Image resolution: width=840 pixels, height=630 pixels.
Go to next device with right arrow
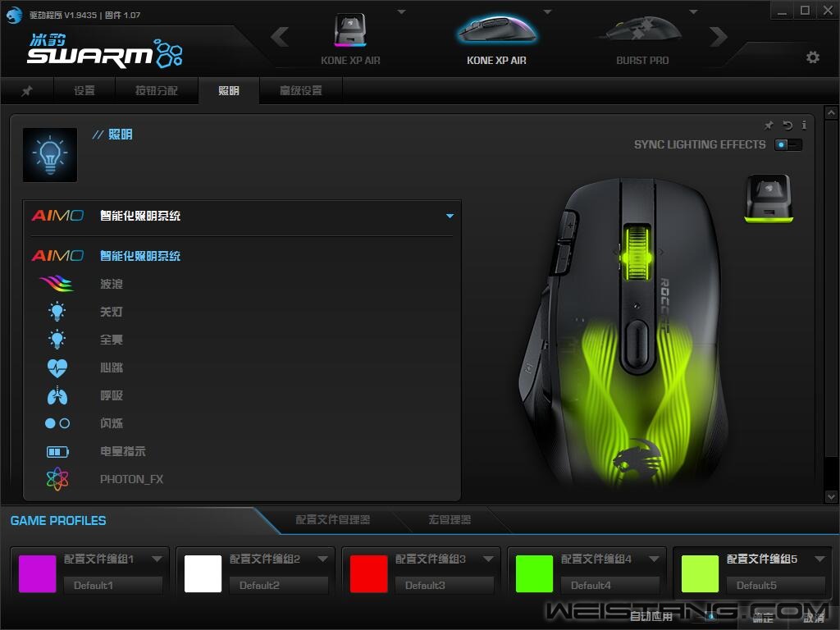[719, 37]
